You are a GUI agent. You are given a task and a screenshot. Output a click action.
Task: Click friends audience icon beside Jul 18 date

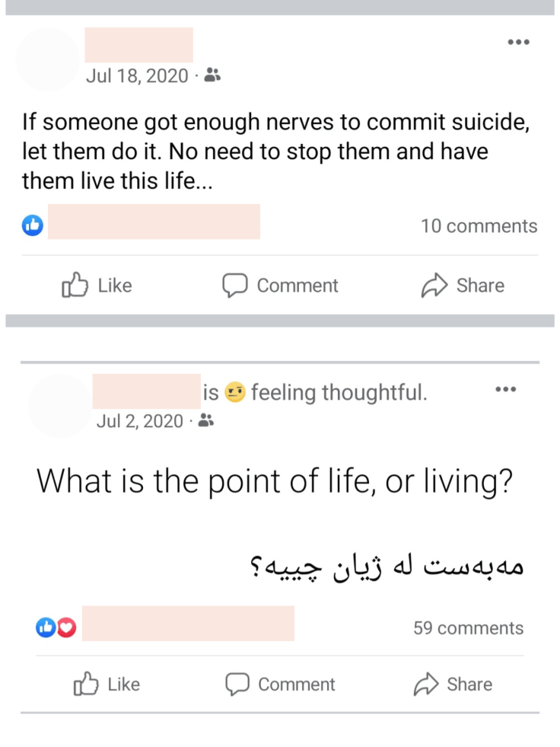point(213,75)
